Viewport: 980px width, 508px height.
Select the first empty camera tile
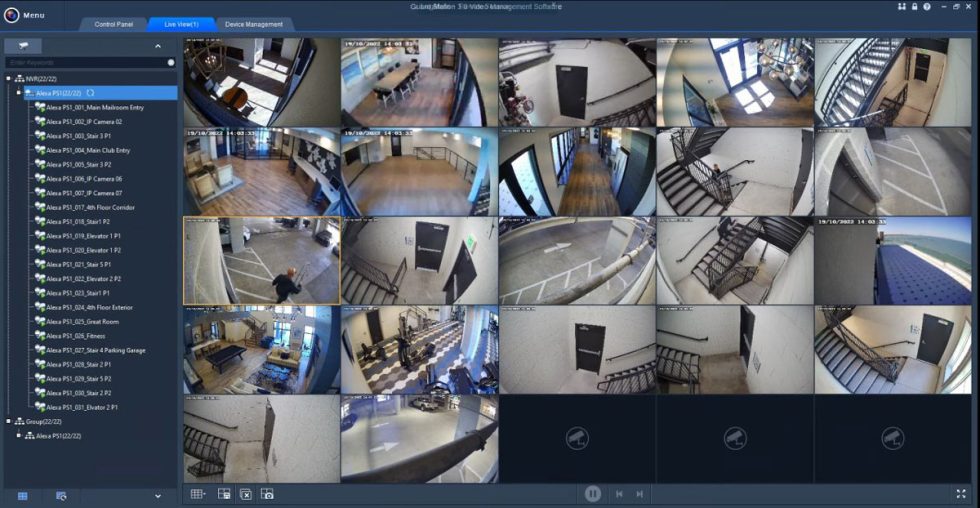pyautogui.click(x=577, y=439)
